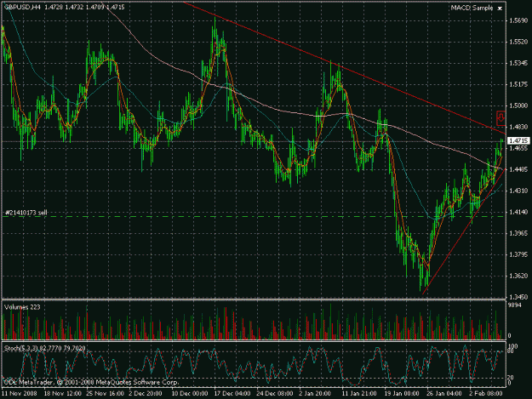The image size is (532, 399).
Task: Click the 1.3450 price axis value
Action: (518, 297)
